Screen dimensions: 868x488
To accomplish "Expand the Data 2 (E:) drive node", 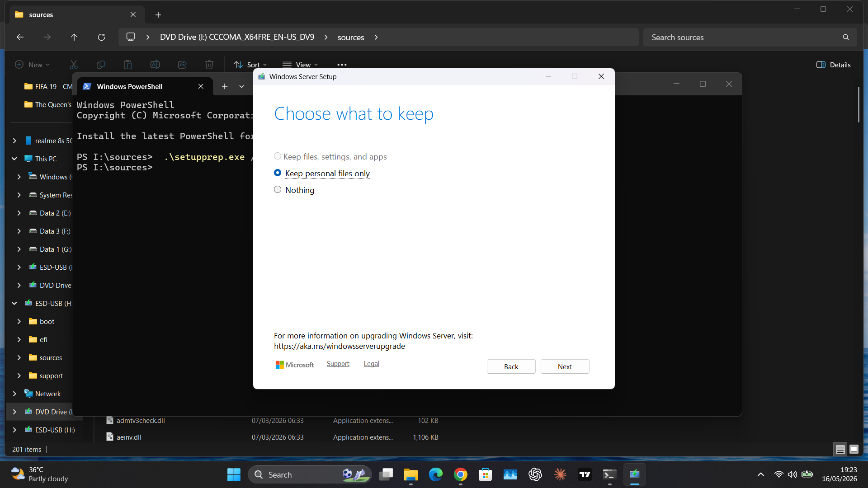I will (x=19, y=213).
